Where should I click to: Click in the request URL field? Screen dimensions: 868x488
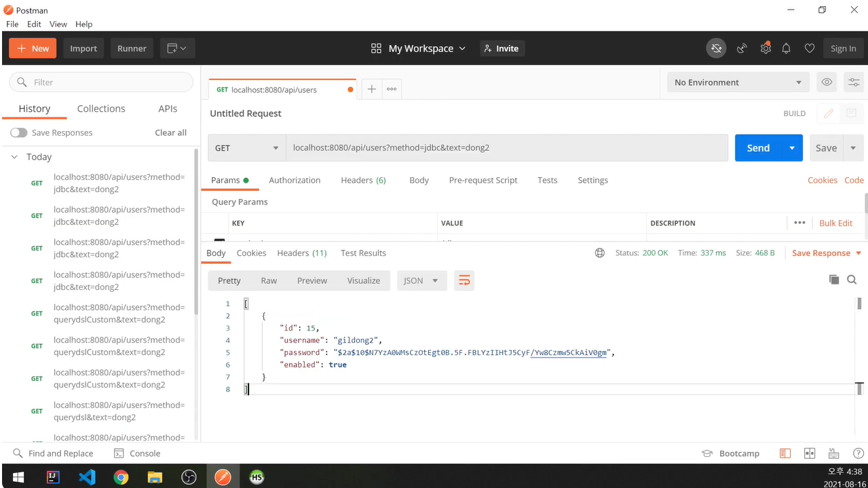507,148
